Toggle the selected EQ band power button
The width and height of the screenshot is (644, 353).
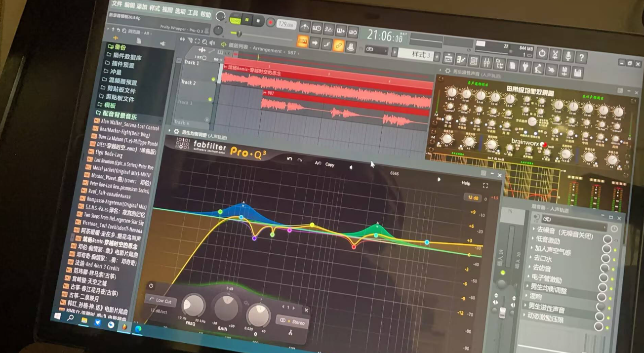pyautogui.click(x=151, y=286)
